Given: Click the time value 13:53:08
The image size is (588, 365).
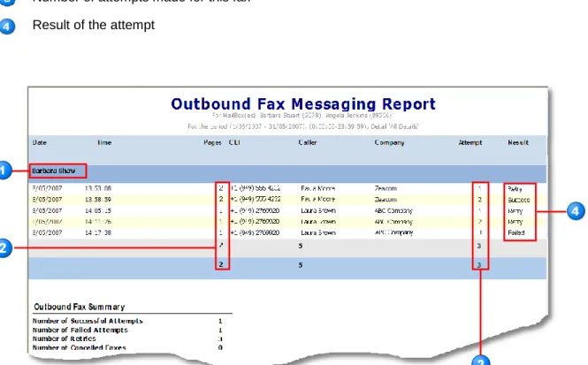Looking at the screenshot, I should click(98, 188).
